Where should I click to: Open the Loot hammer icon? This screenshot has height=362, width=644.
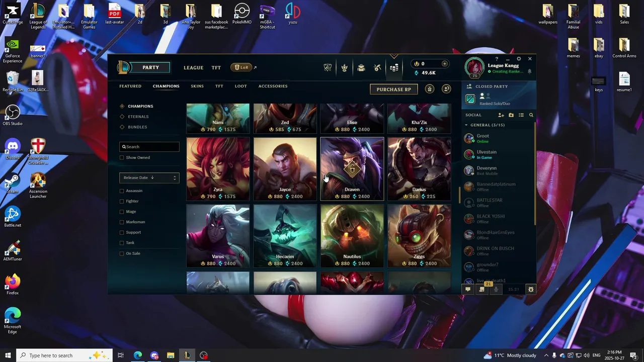(x=377, y=68)
